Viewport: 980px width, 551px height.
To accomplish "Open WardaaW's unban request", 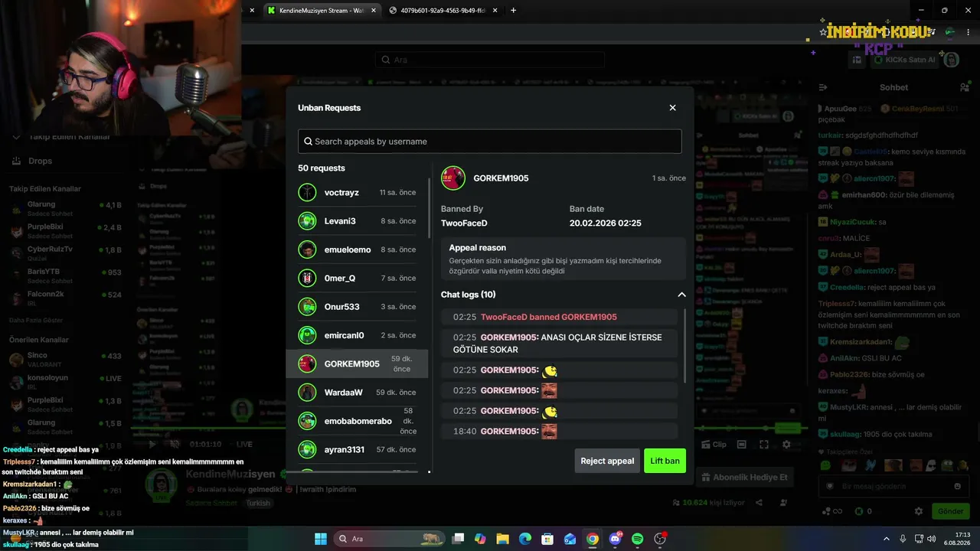I will point(358,393).
